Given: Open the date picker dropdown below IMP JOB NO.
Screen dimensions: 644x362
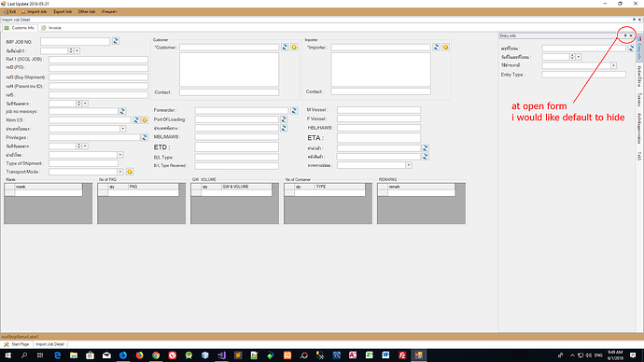Looking at the screenshot, I should tap(77, 51).
